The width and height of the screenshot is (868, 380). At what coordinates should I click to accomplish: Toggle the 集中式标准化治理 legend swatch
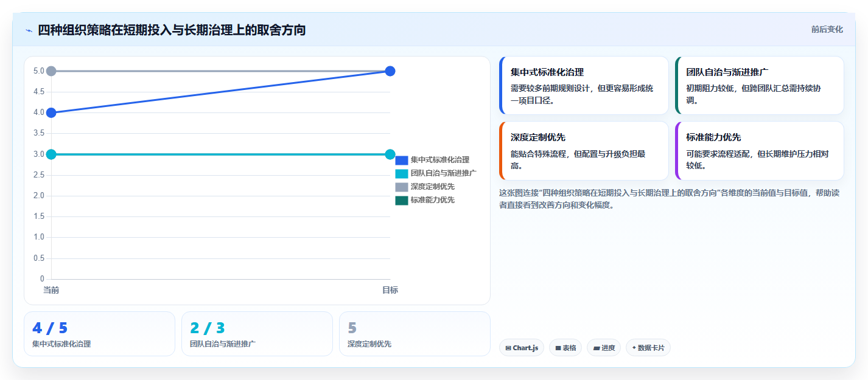click(x=402, y=160)
